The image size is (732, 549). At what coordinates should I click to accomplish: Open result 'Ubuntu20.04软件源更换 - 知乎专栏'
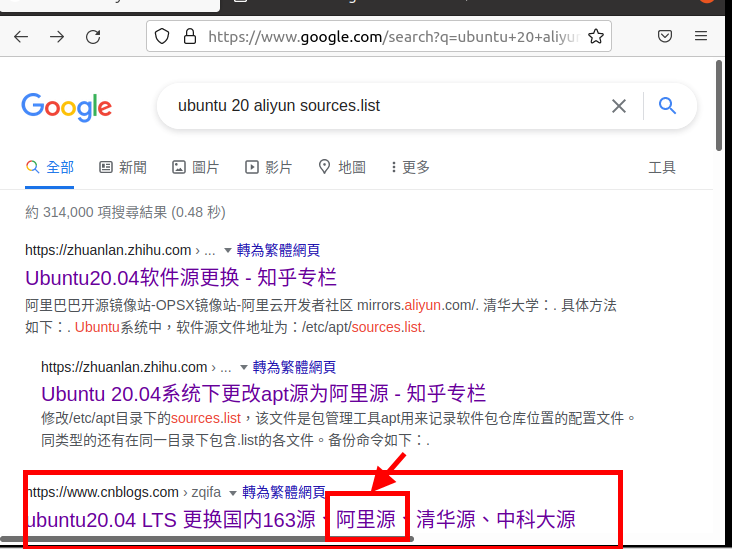[x=181, y=278]
